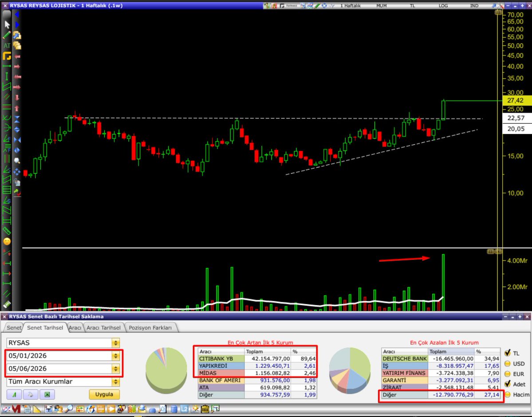Toggle MUM chart type in title bar
Image resolution: width=532 pixels, height=417 pixels.
click(381, 5)
